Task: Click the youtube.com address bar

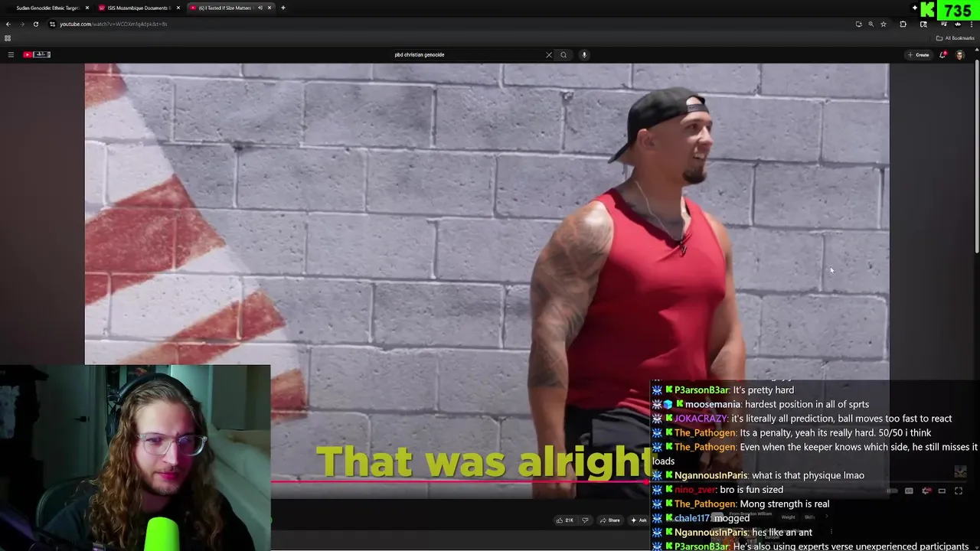Action: point(452,24)
